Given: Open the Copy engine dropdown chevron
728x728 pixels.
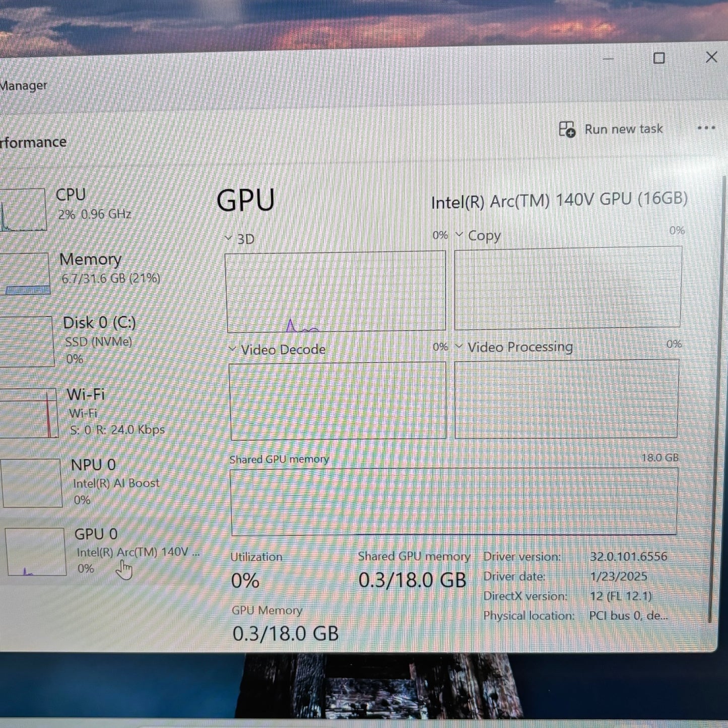Looking at the screenshot, I should pos(459,235).
